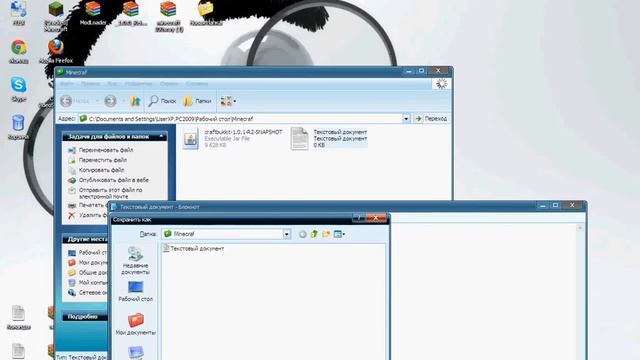The width and height of the screenshot is (640, 360).
Task: Click the Другие места panel header
Action: click(85, 239)
